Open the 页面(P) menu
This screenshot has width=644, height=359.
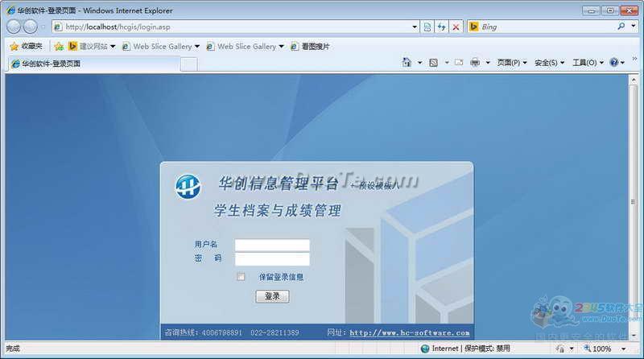coord(512,63)
